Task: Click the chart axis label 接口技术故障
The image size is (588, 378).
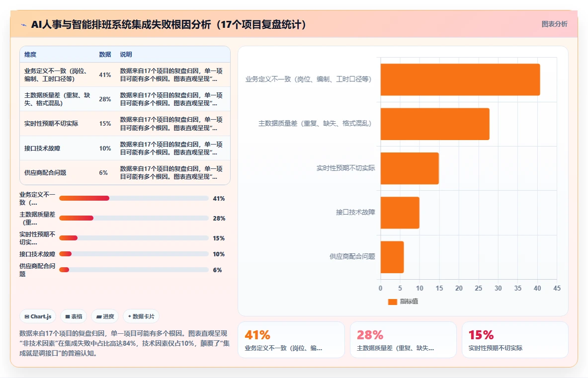Action: click(355, 213)
